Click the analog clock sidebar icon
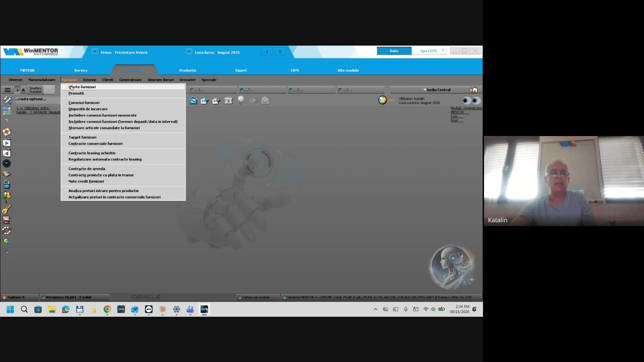The height and width of the screenshot is (362, 644). point(7,164)
